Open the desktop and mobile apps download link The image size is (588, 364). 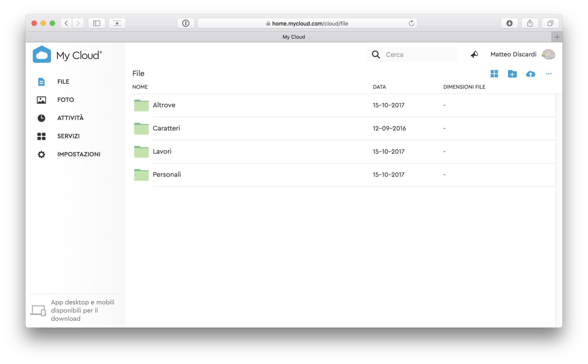pyautogui.click(x=83, y=310)
